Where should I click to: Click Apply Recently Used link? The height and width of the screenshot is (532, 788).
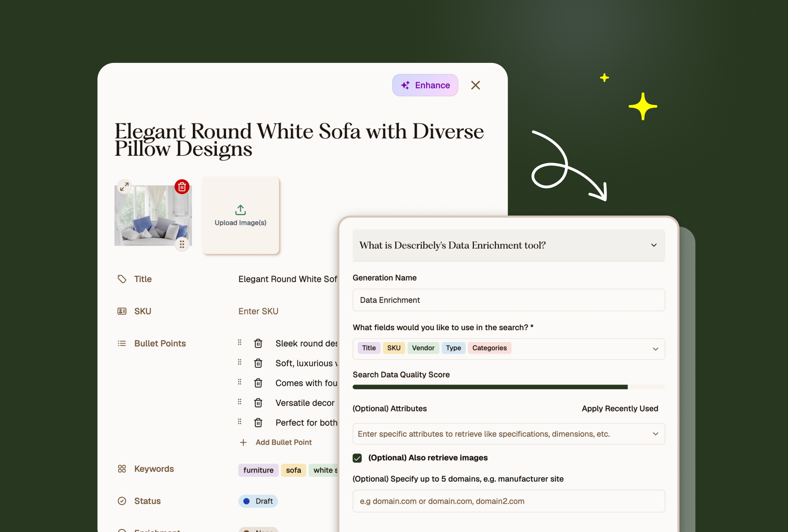point(620,409)
